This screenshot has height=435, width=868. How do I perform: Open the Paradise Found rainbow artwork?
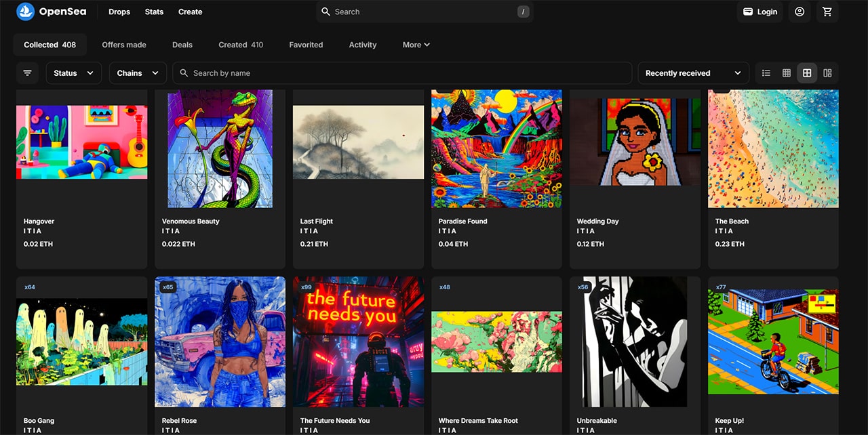497,149
